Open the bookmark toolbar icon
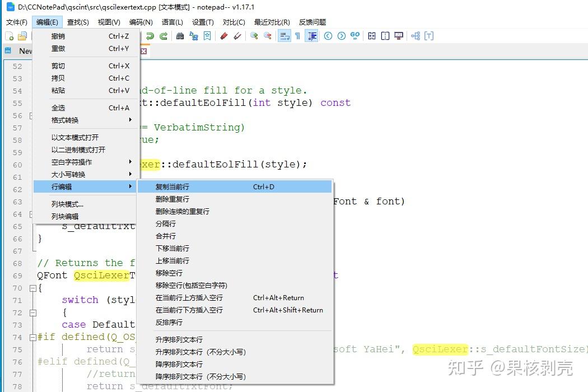This screenshot has width=588, height=392. 208,36
